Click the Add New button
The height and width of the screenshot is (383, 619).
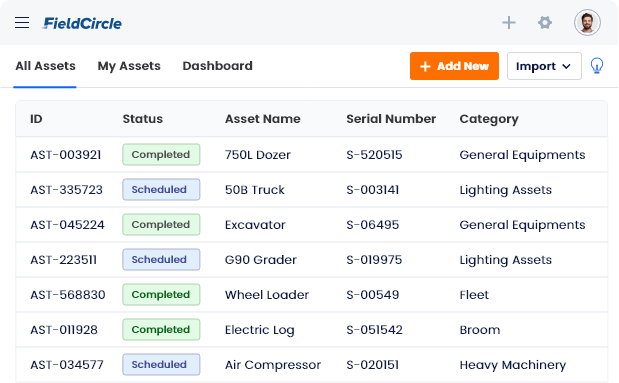pos(454,66)
